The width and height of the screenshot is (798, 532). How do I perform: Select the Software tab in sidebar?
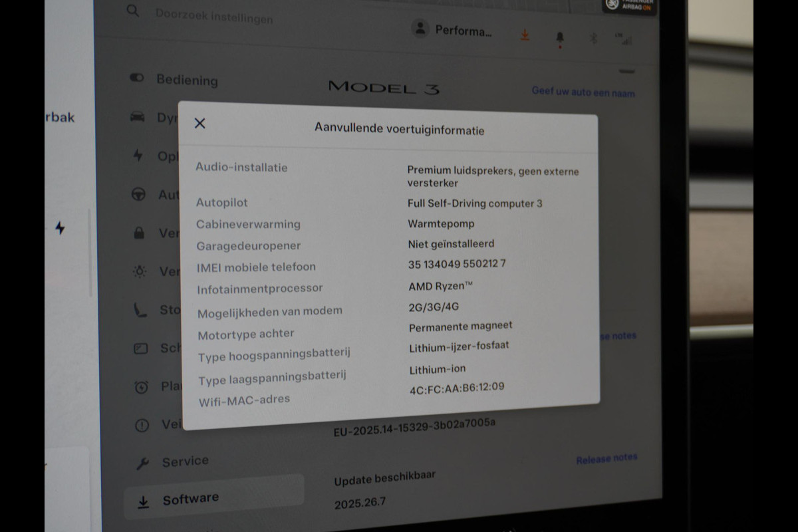[190, 499]
